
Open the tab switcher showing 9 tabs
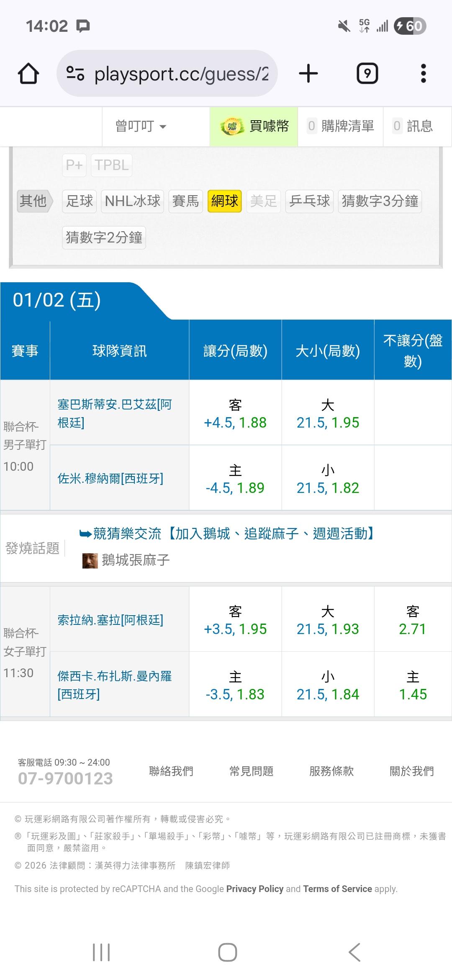pos(367,74)
